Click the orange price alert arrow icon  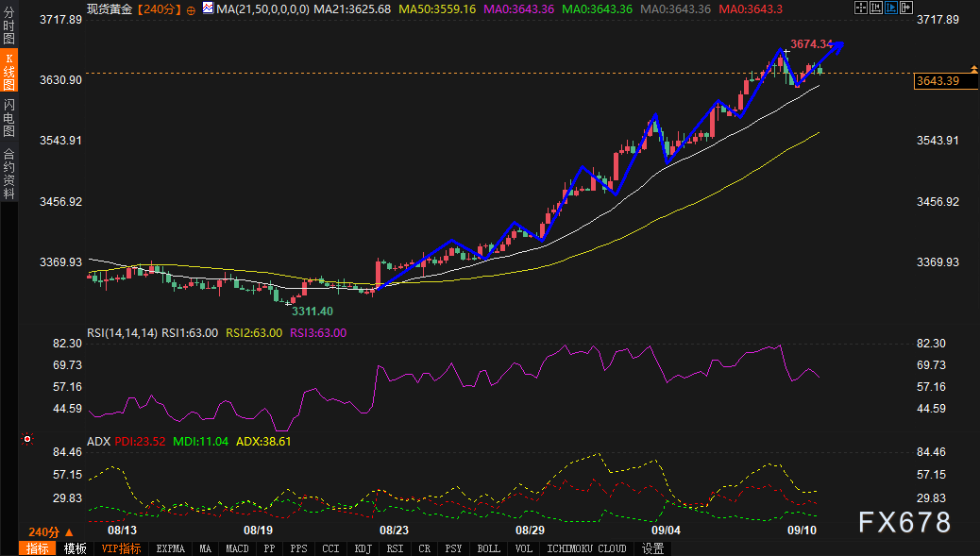pos(973,70)
